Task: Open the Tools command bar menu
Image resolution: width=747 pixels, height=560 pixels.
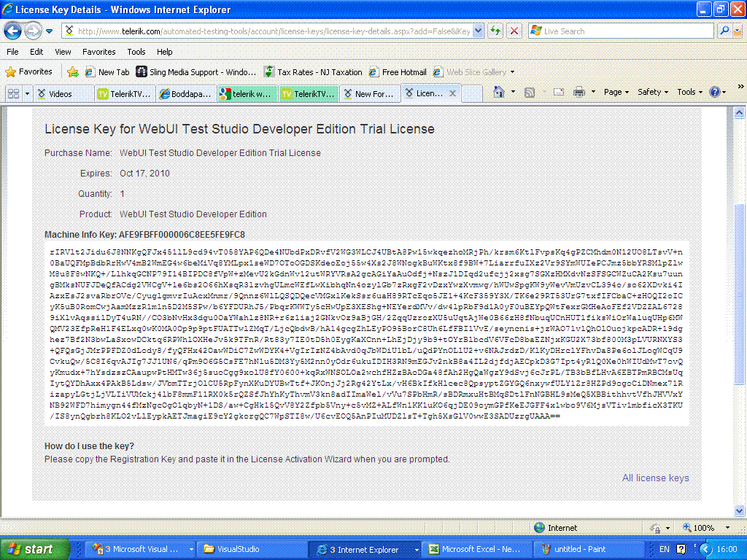Action: click(x=690, y=93)
